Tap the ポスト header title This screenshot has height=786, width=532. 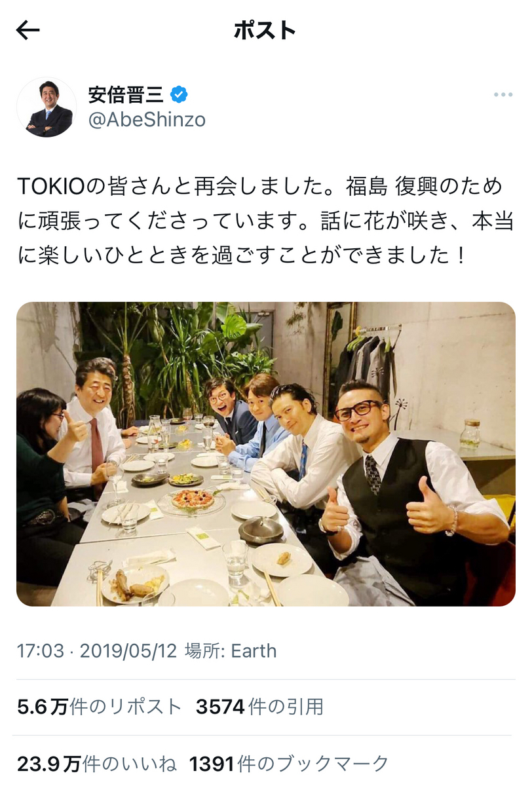pyautogui.click(x=265, y=31)
